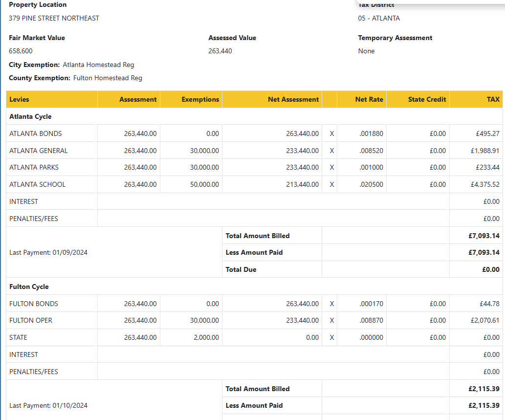Click the ATLANTA SCHOOL levy name

coord(37,184)
